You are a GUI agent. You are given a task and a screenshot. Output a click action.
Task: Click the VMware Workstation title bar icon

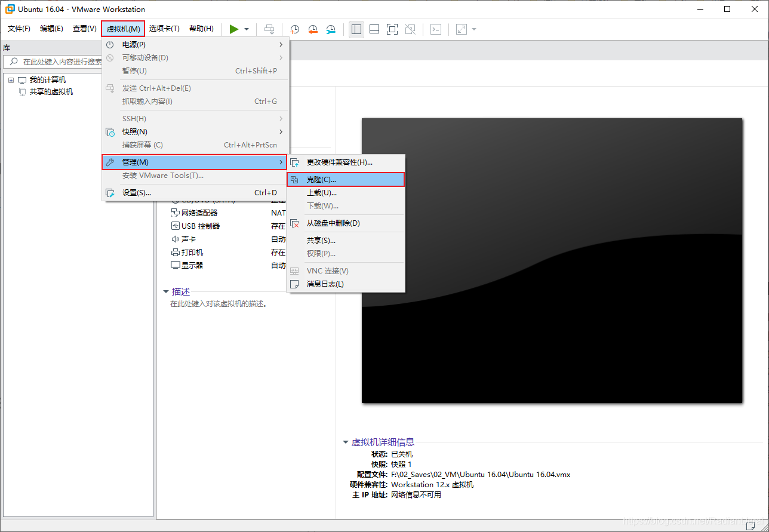tap(10, 9)
